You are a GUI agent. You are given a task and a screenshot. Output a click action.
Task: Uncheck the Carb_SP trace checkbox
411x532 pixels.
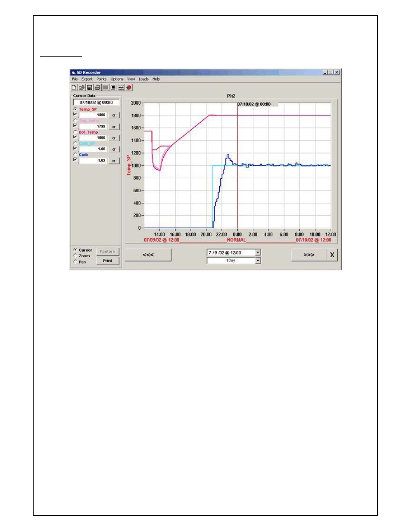[75, 148]
